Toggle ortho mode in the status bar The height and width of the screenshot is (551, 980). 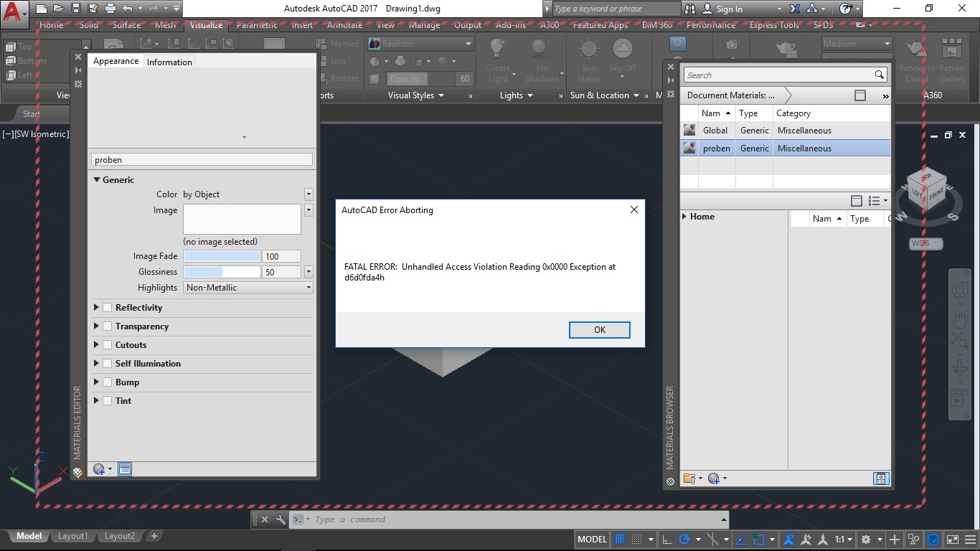[669, 539]
